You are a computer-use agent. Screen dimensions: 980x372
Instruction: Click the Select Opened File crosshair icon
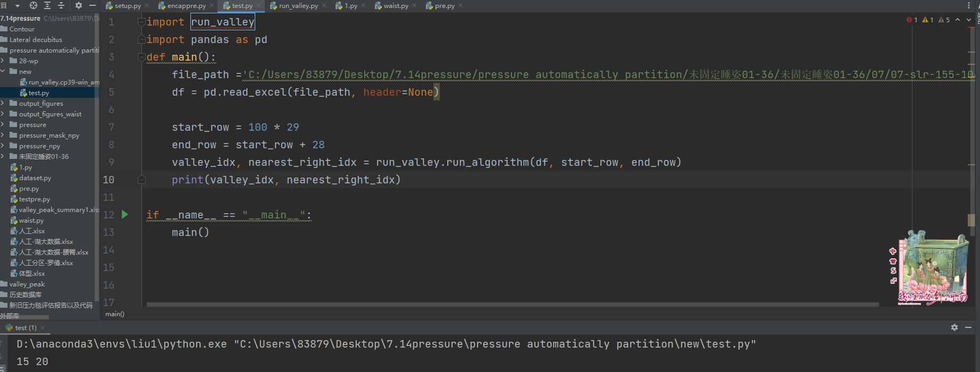(x=33, y=5)
